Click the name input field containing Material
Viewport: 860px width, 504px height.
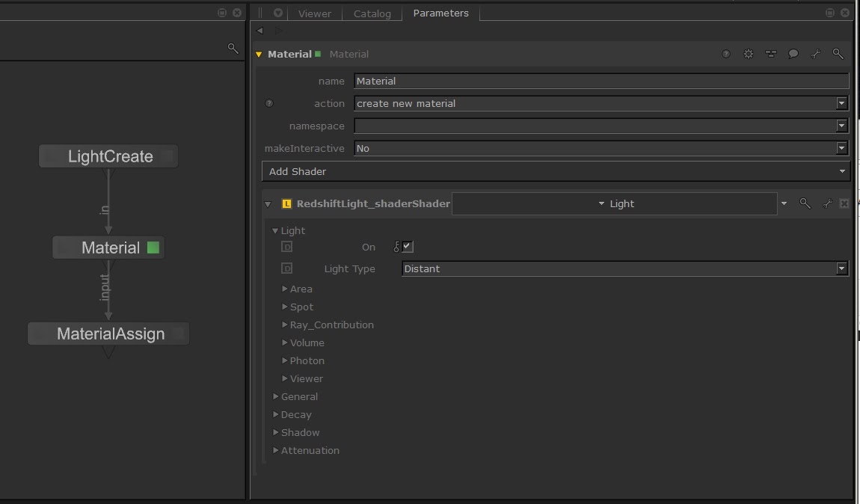point(601,81)
